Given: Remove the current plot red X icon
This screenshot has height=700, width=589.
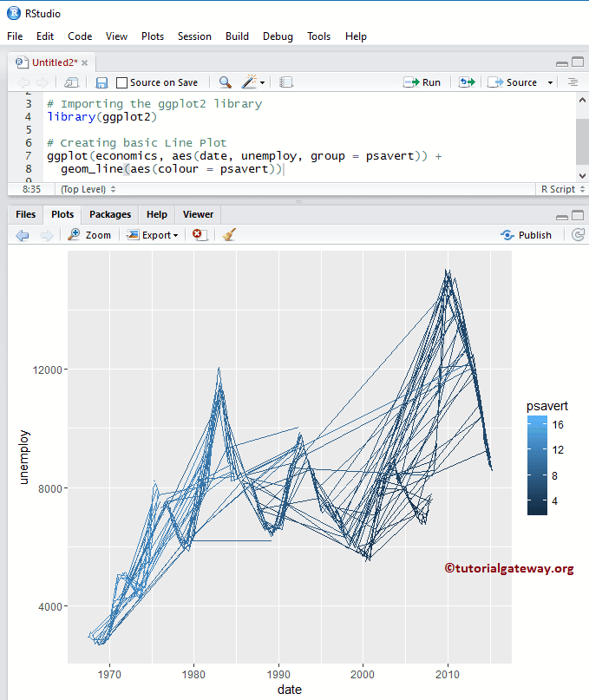Looking at the screenshot, I should tap(200, 235).
